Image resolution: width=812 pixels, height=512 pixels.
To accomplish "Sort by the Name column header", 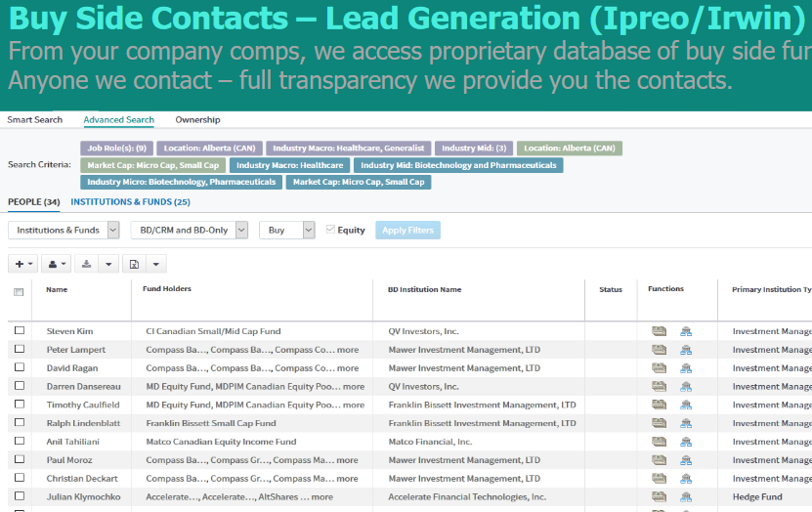I will coord(57,289).
